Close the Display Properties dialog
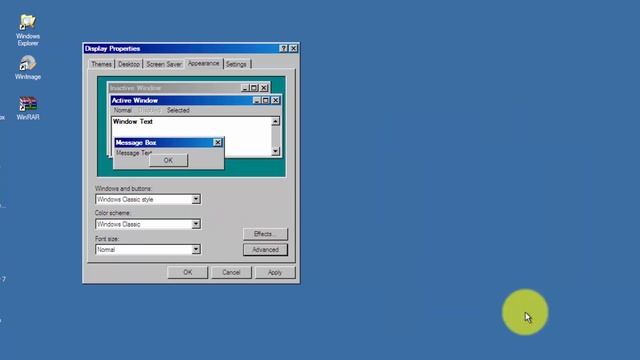Screen dimensions: 640x360 coord(293,49)
